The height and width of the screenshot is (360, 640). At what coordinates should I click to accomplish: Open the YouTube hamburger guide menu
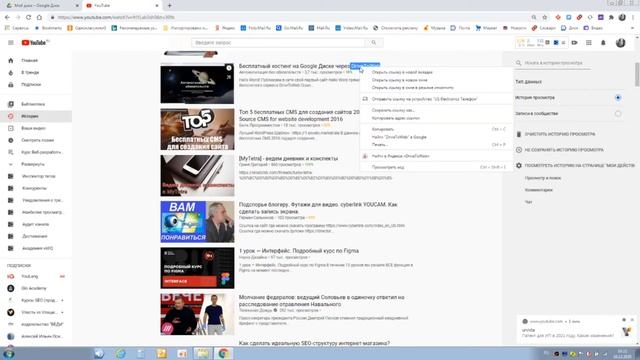[x=11, y=42]
